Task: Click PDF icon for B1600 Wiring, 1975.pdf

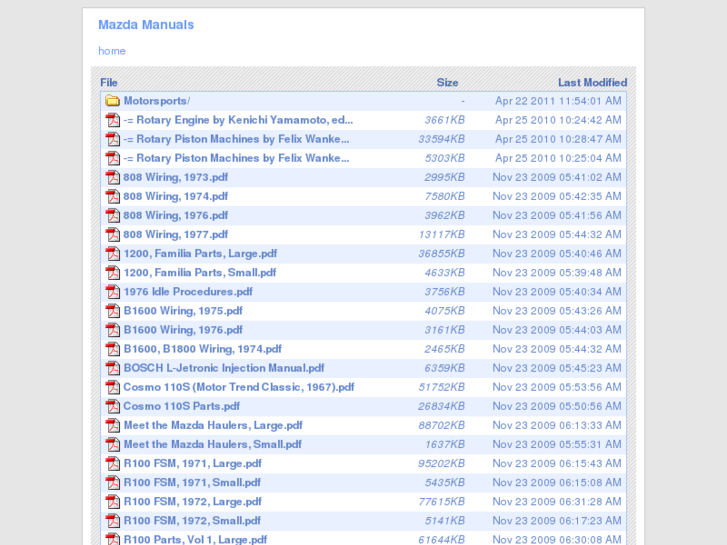Action: pos(112,311)
